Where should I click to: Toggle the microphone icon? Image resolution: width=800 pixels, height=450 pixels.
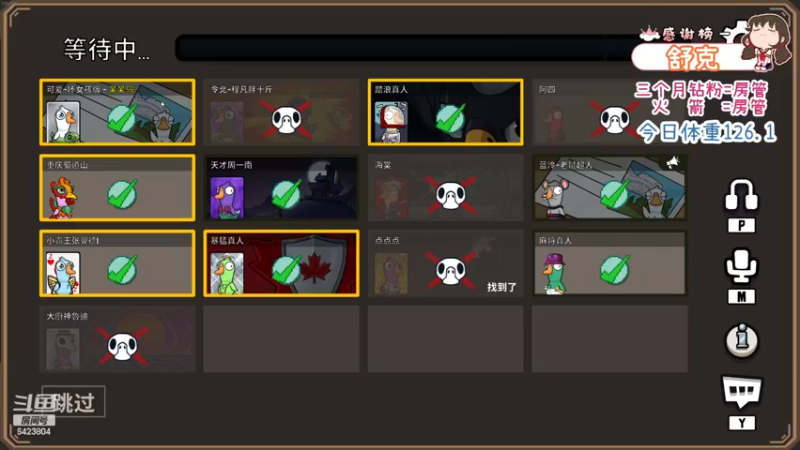pos(741,265)
